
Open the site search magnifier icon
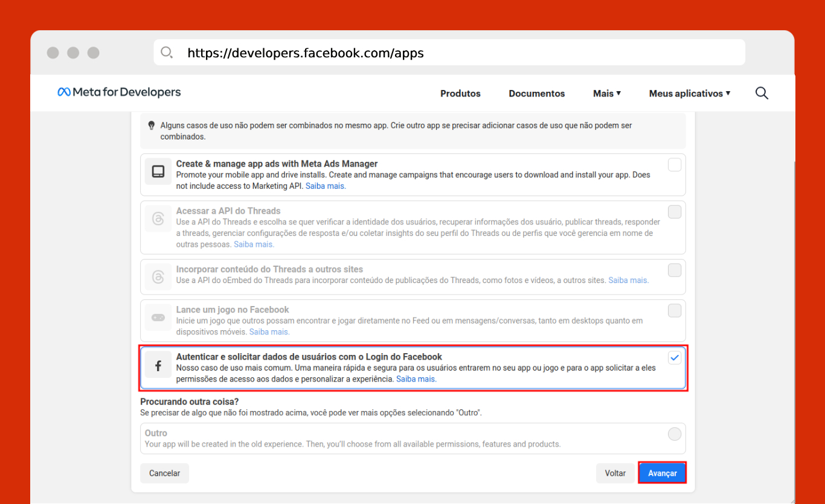click(762, 93)
